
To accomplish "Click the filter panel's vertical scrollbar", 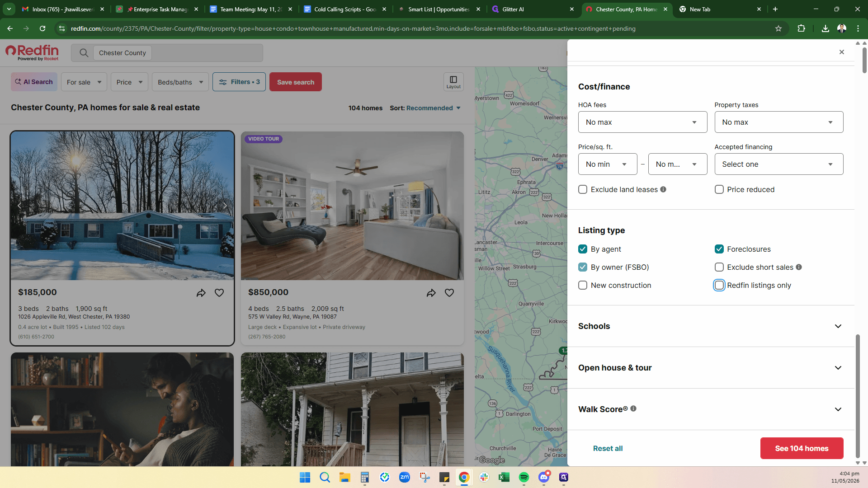I will tap(858, 395).
